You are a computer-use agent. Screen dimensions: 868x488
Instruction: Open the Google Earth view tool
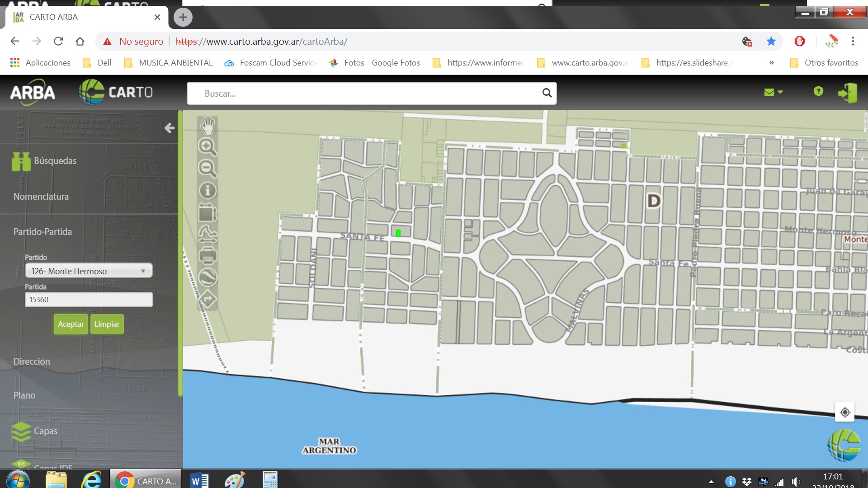tap(208, 277)
